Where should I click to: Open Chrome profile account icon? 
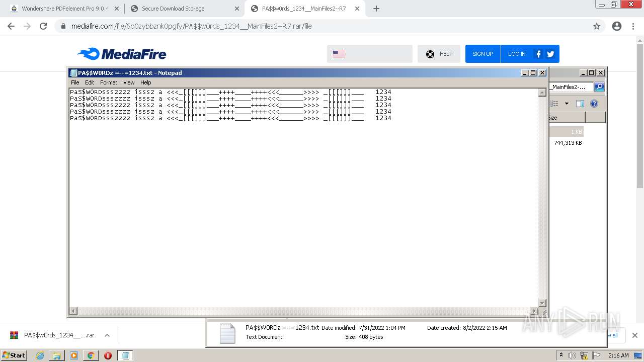click(617, 26)
